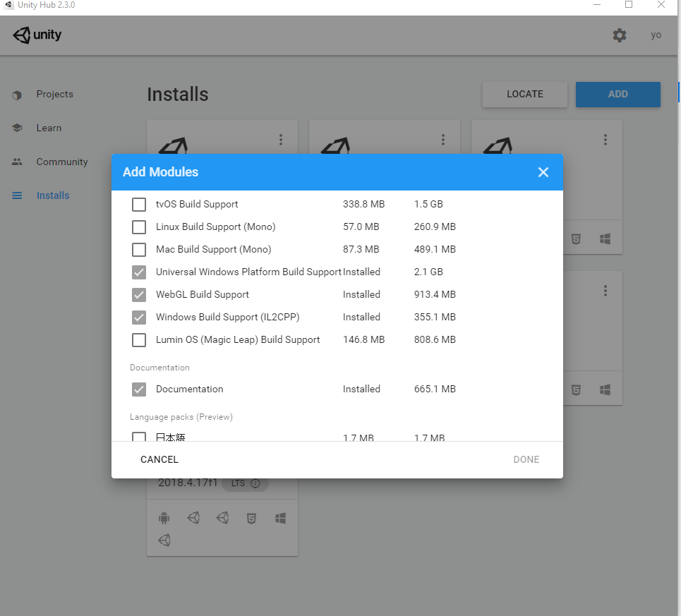Click the CANCEL button
The height and width of the screenshot is (616, 681).
pos(159,459)
